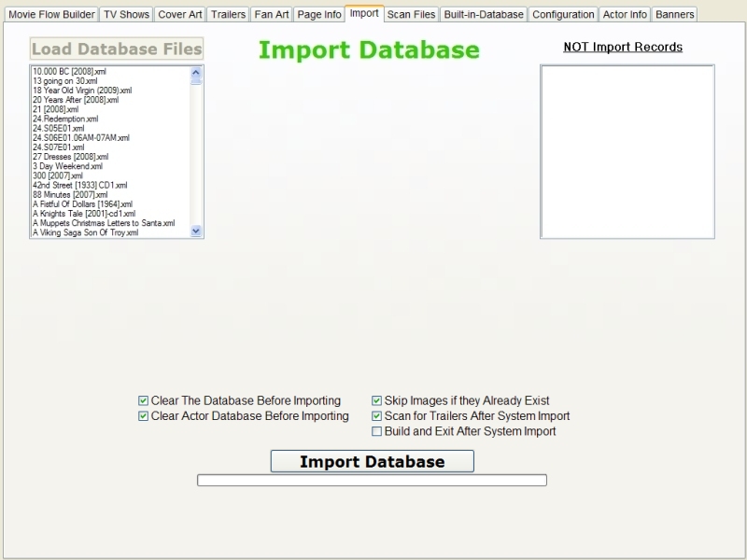Click the empty NOT Import Records list box
Image resolution: width=747 pixels, height=560 pixels.
point(627,151)
